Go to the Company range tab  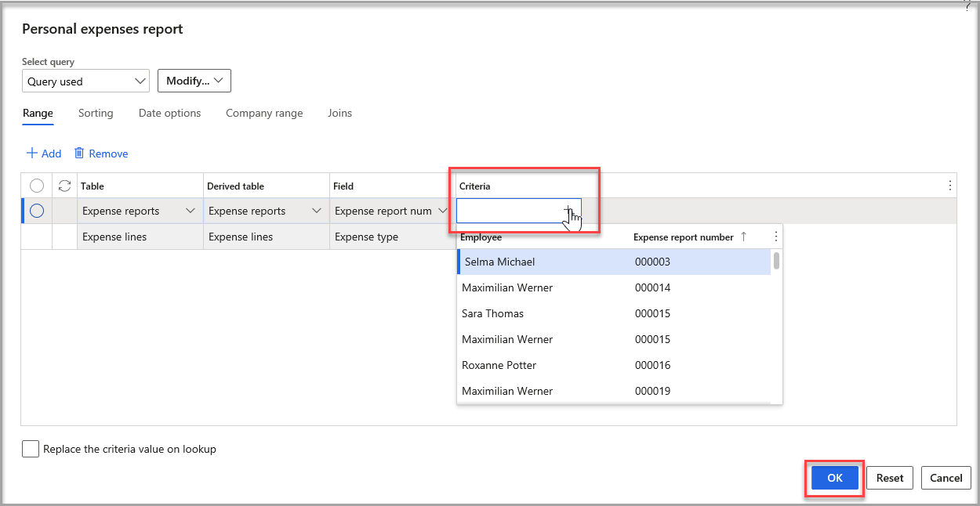point(264,114)
